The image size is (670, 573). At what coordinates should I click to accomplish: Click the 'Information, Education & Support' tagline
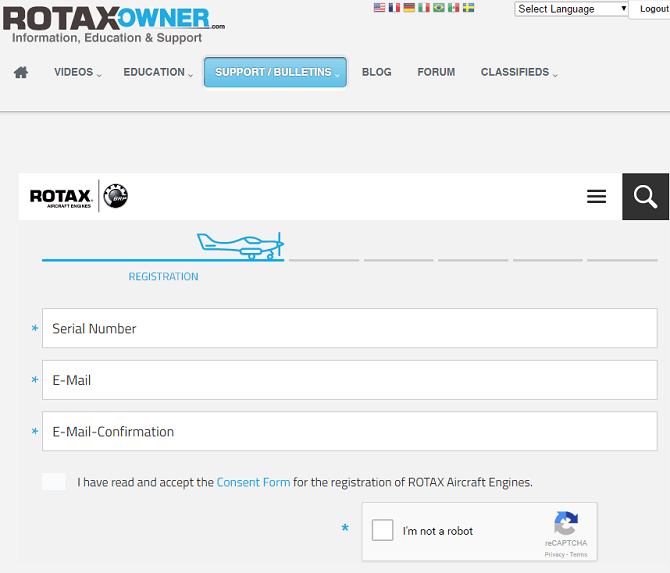[x=107, y=38]
